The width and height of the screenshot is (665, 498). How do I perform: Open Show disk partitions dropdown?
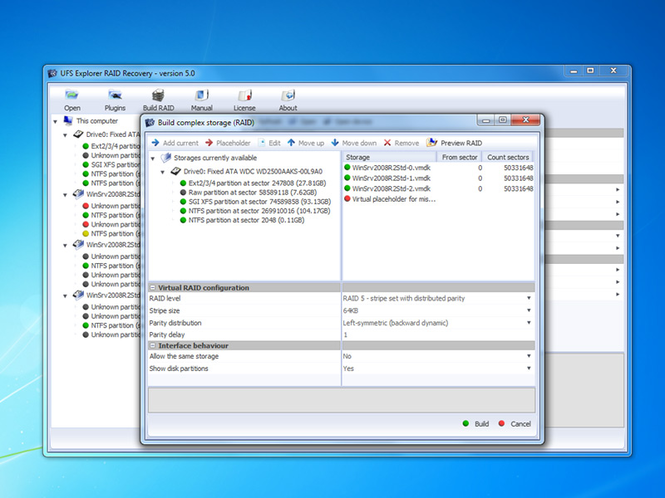(x=529, y=368)
